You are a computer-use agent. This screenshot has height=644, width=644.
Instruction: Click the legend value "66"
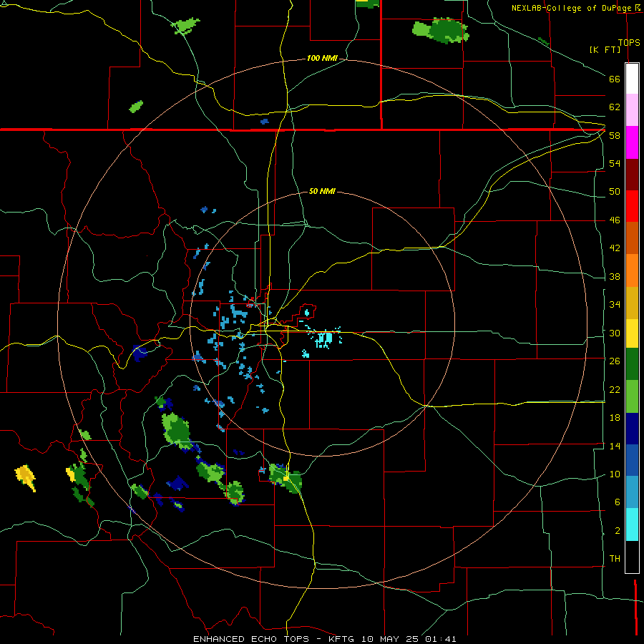click(615, 79)
